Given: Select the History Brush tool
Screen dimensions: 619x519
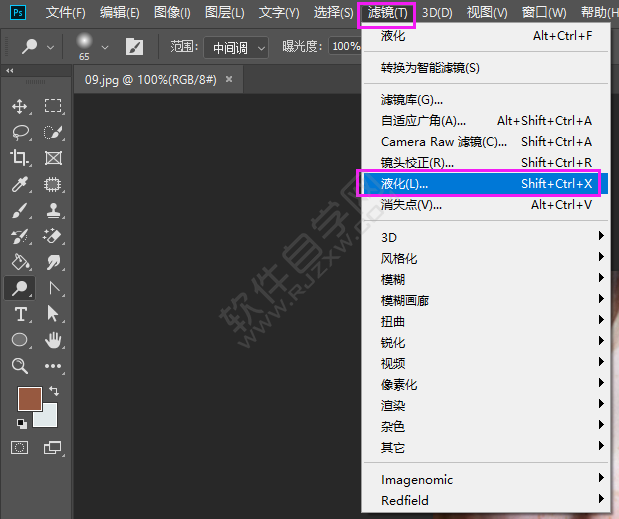Looking at the screenshot, I should point(19,236).
